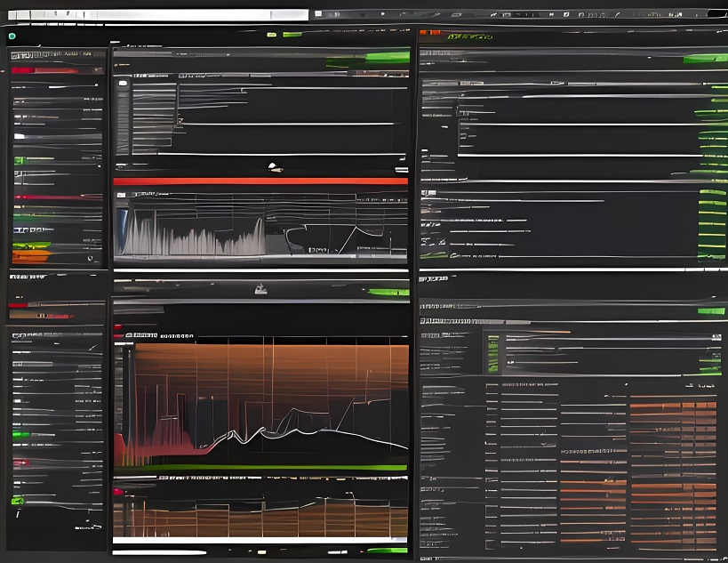
Task: Toggle the red indicator in the lower left sidebar list
Action: pos(21,462)
